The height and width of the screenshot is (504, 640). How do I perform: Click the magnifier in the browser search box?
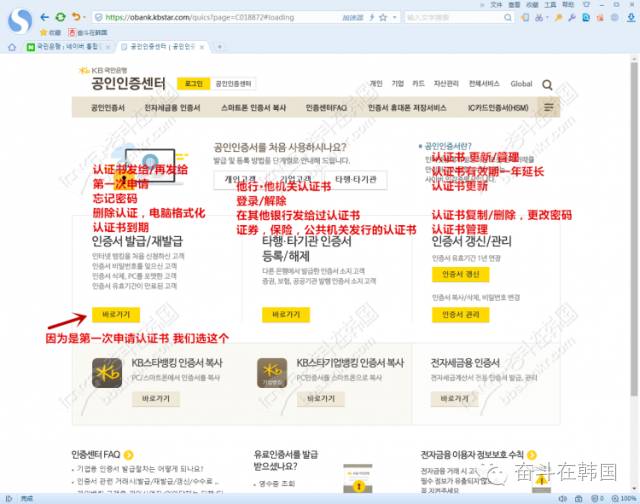[x=508, y=18]
